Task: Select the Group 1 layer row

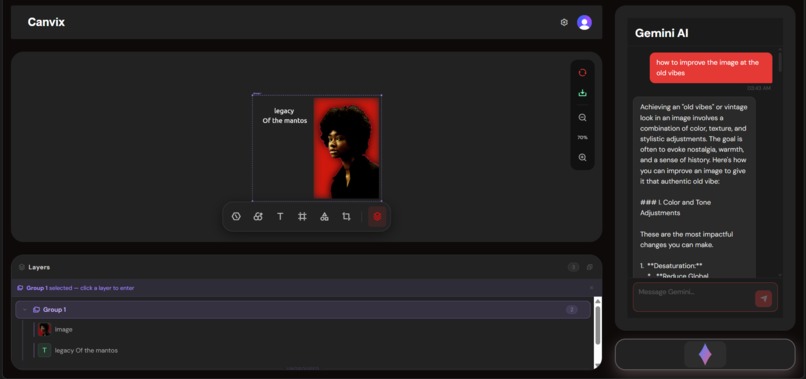Action: click(303, 310)
